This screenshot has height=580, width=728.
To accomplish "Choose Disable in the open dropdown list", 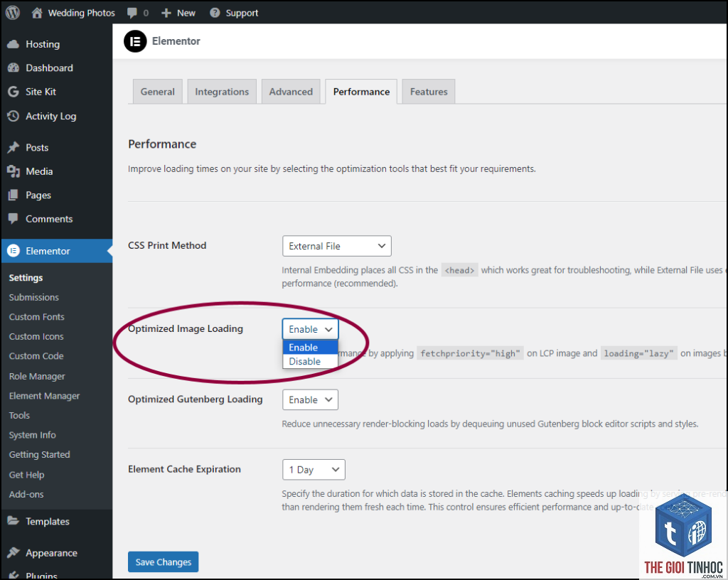I will [310, 361].
